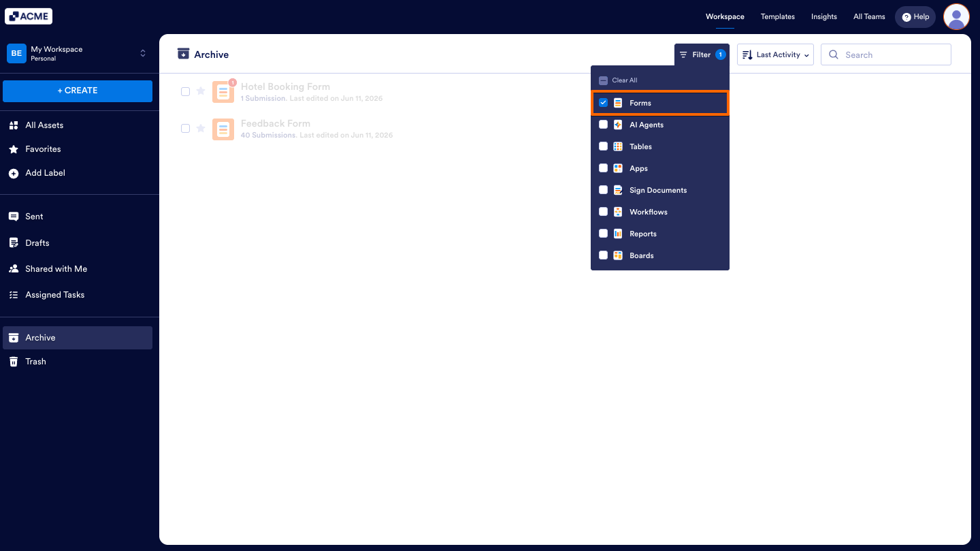Go to Archive in the sidebar
This screenshot has width=980, height=551.
(78, 338)
